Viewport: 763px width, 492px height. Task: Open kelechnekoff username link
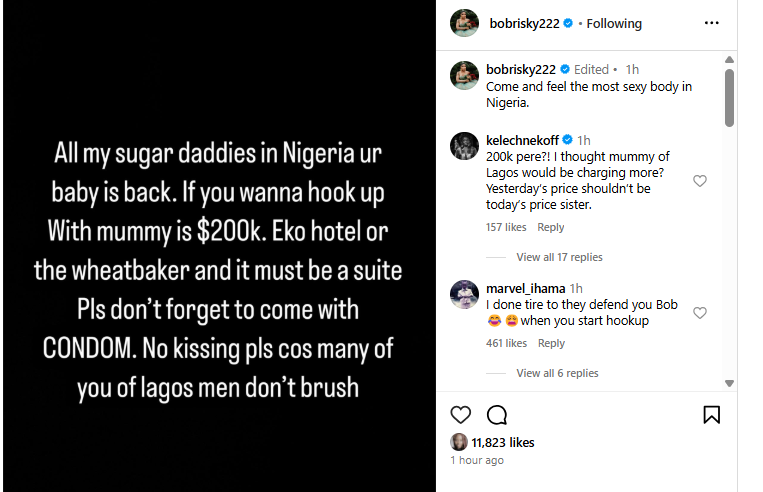pyautogui.click(x=521, y=140)
